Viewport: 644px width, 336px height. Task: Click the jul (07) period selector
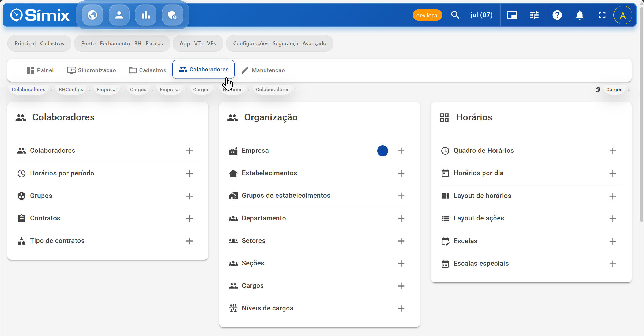[481, 15]
